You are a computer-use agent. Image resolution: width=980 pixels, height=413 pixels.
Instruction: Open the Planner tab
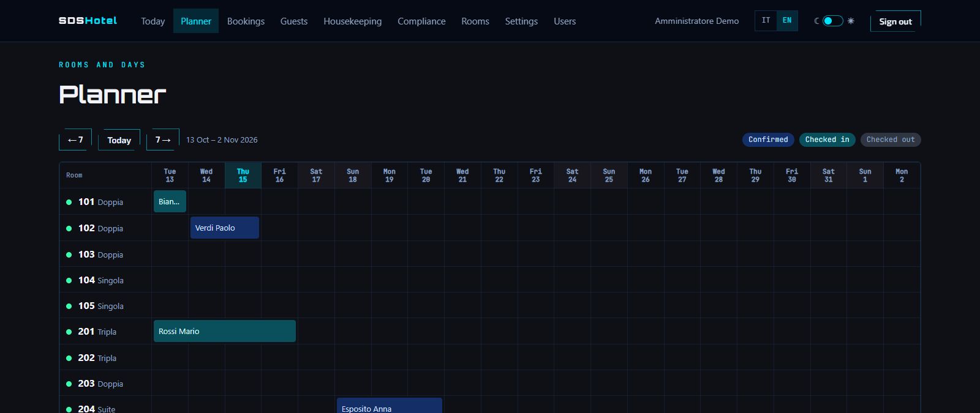[x=196, y=21]
